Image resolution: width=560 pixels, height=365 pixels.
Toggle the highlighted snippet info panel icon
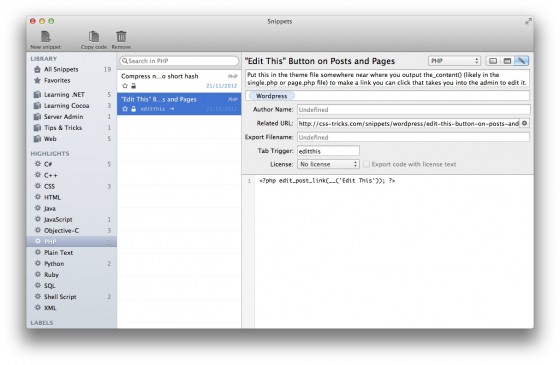point(521,61)
